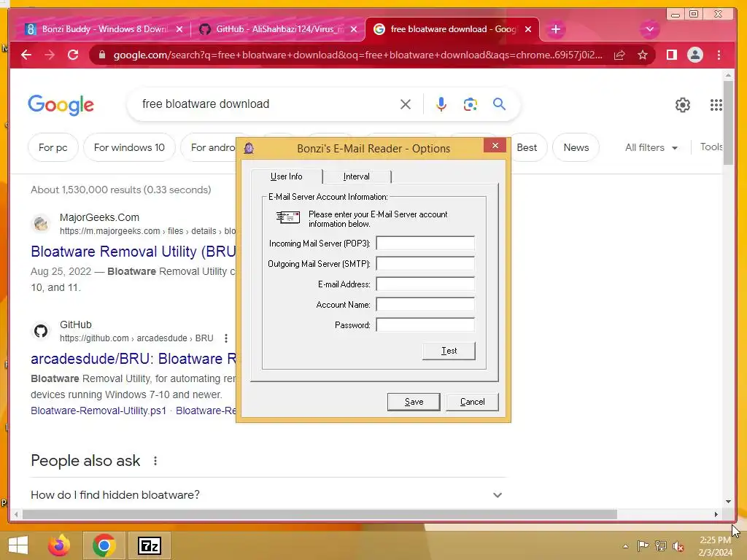The width and height of the screenshot is (747, 560).
Task: Click the padlock site info icon
Action: pyautogui.click(x=101, y=55)
